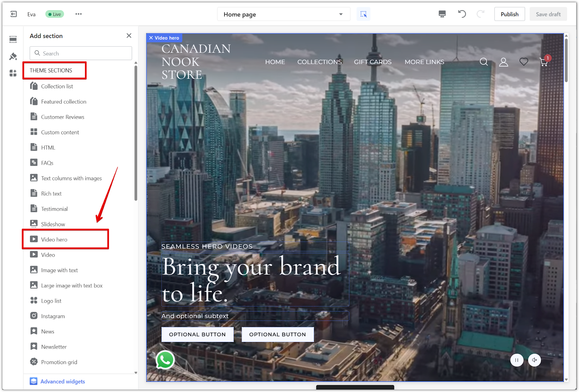This screenshot has width=579, height=392.
Task: Click the Publish button
Action: (x=510, y=14)
